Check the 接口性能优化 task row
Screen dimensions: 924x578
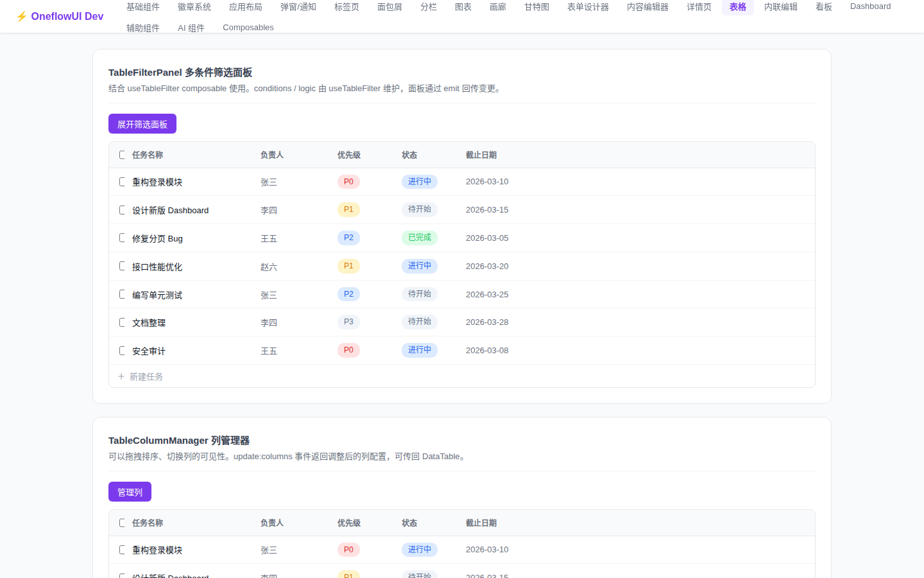[122, 266]
